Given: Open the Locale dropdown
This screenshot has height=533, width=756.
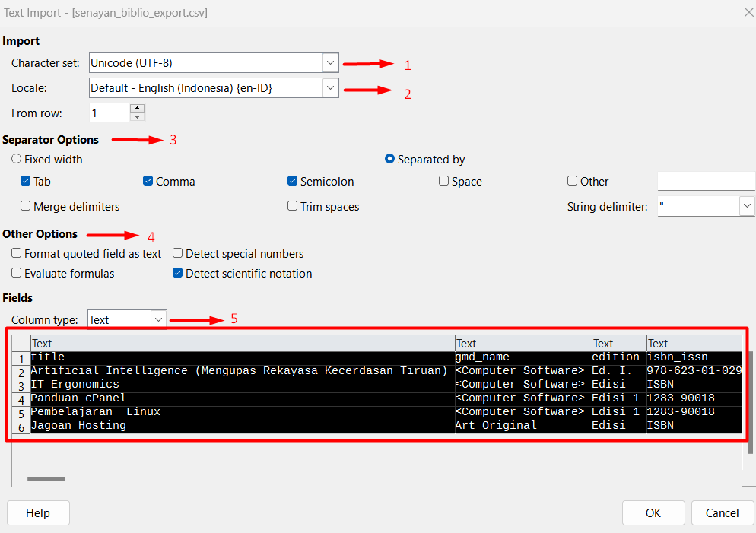Looking at the screenshot, I should [x=330, y=87].
